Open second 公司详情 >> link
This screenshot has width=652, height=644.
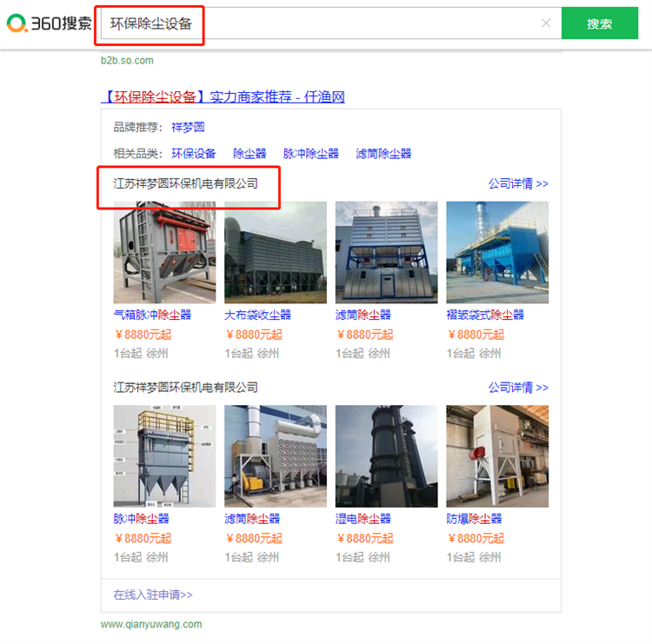[518, 388]
